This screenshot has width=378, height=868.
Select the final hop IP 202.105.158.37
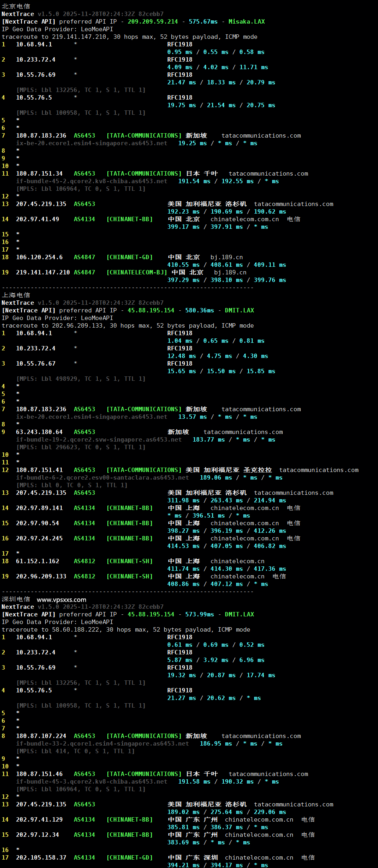click(41, 858)
